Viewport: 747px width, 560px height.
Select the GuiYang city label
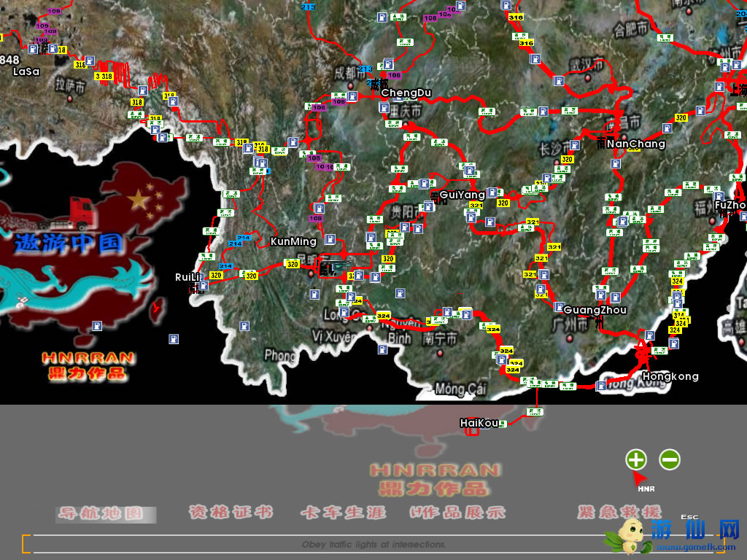click(462, 195)
